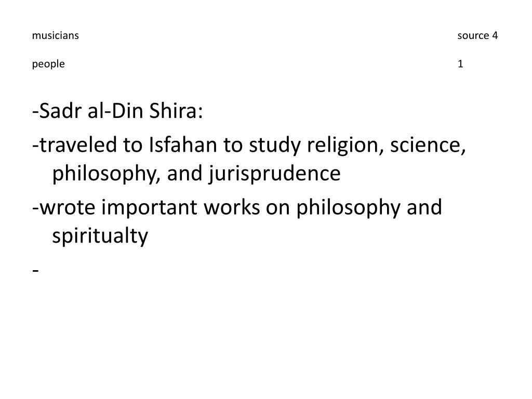
Task: Click 'philosophy,' before 'and jurisprudence'
Action: point(106,174)
